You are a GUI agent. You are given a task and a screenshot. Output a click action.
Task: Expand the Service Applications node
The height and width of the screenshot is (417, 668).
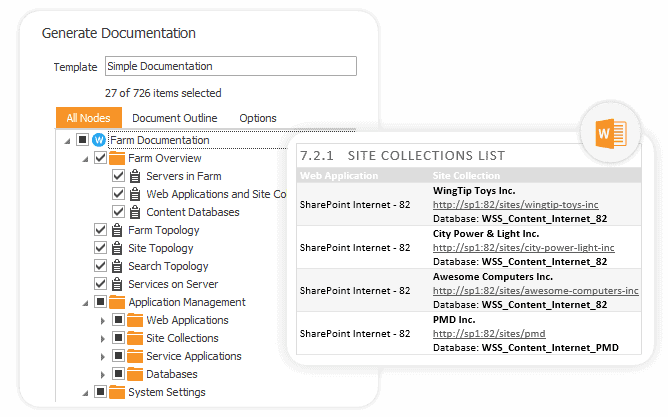coord(103,357)
